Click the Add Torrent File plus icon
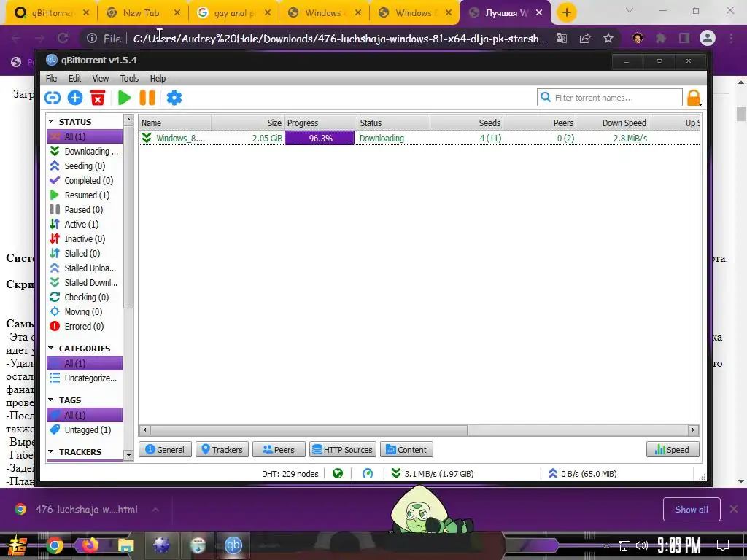This screenshot has height=560, width=747. (75, 98)
